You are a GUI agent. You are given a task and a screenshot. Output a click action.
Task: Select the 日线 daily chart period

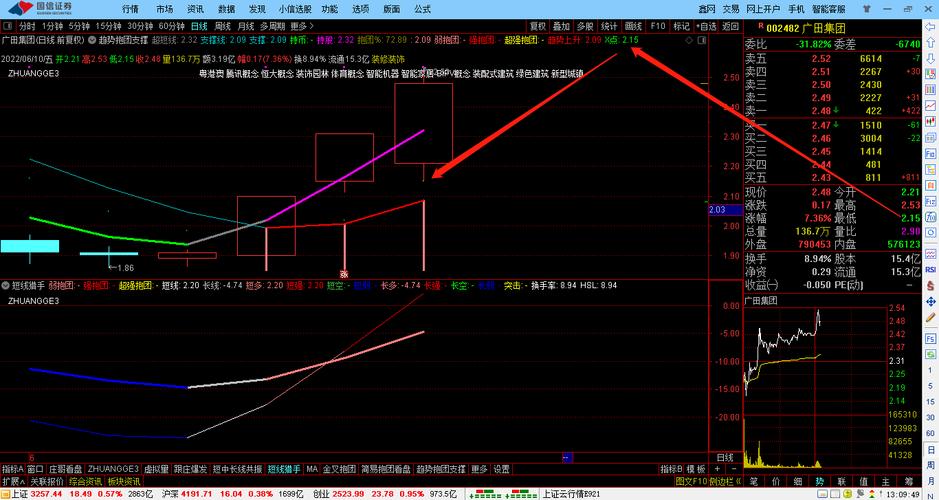click(x=199, y=26)
